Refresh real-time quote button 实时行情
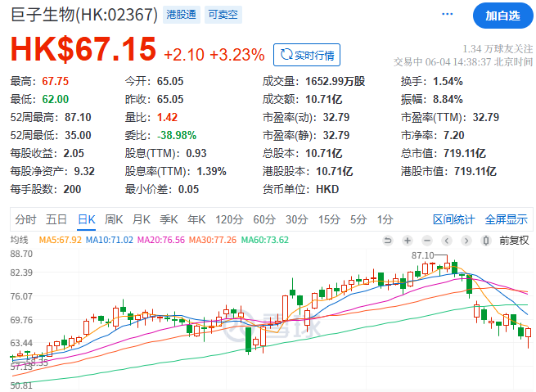Screen dimensions: 536x392 (307, 55)
